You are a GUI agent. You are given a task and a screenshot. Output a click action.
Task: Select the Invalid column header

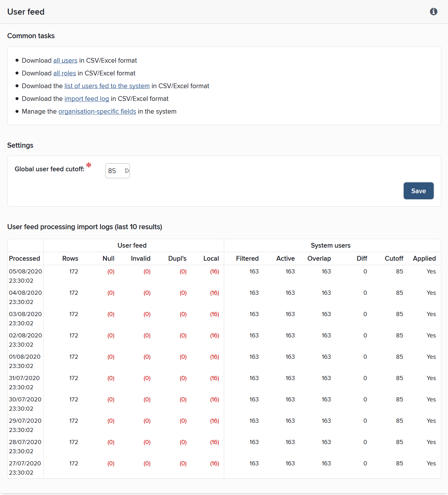tap(140, 258)
